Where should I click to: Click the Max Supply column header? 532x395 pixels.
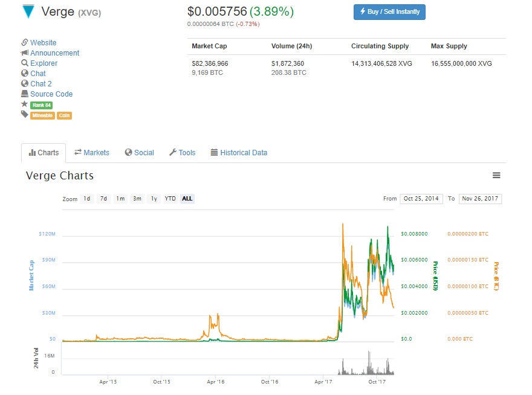point(449,46)
